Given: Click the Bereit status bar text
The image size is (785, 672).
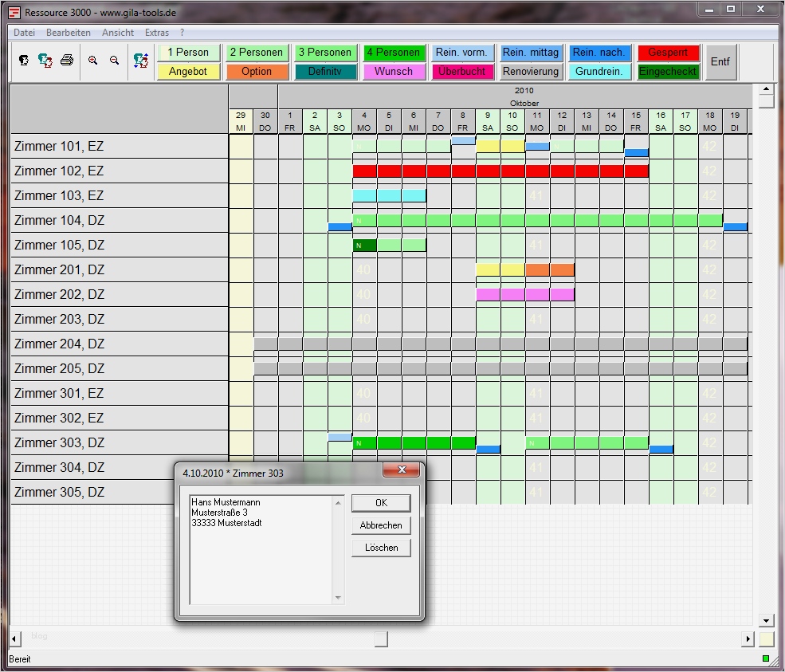Looking at the screenshot, I should (x=20, y=659).
